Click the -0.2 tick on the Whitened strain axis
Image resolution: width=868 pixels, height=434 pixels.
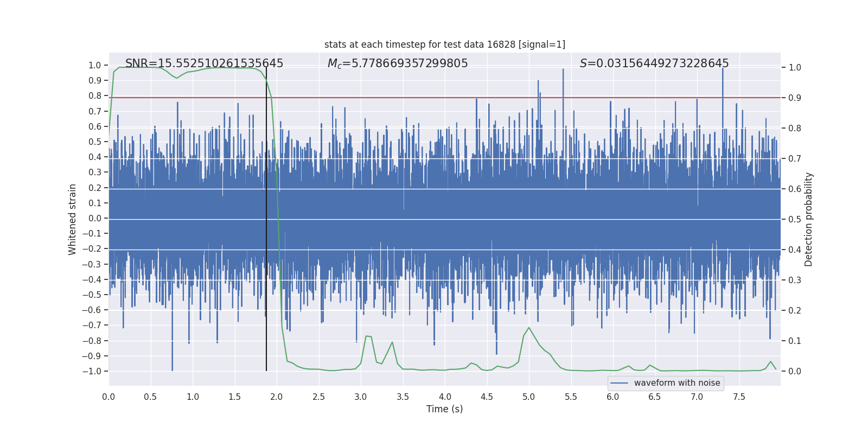[92, 248]
